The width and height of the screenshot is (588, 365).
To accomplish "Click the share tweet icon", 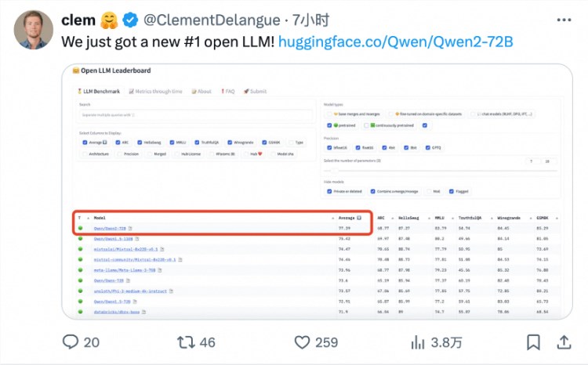I will point(563,342).
